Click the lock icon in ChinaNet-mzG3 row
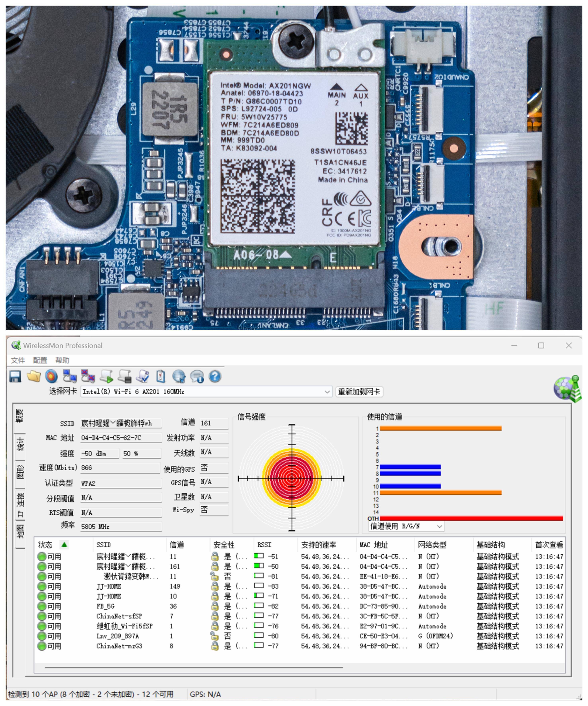This screenshot has height=706, width=588. coord(215,646)
